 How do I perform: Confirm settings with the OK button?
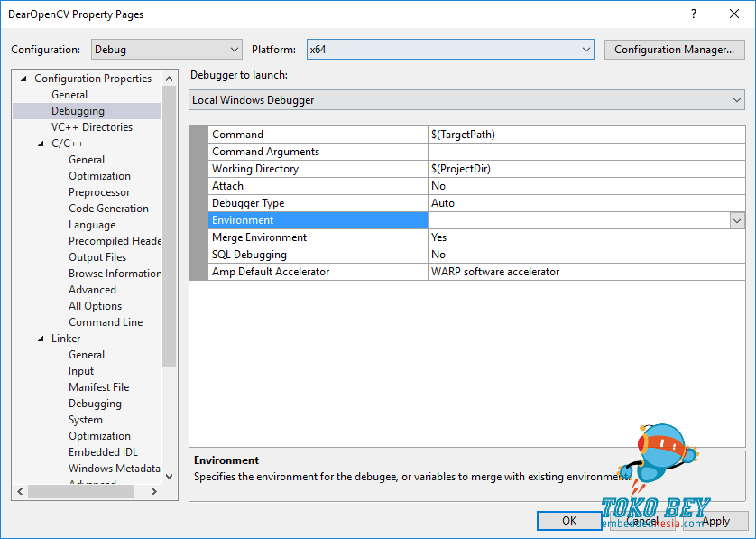pyautogui.click(x=569, y=521)
